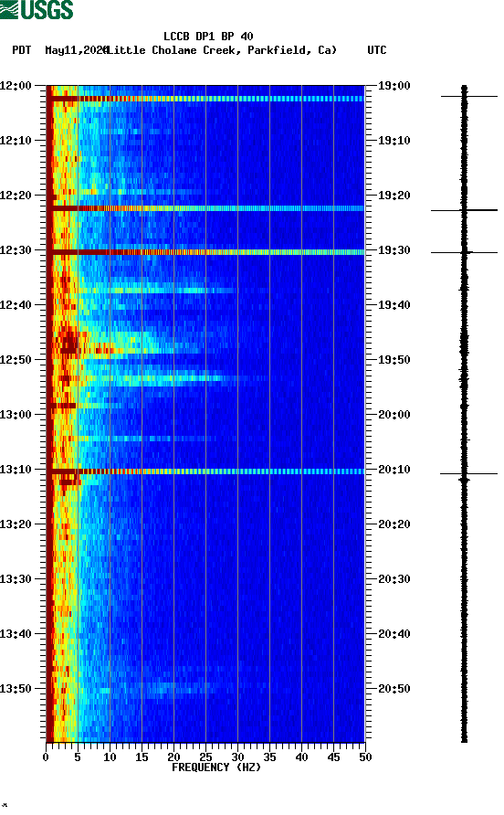
Task: Click the 50 Hz frequency tick label
Action: coord(365,757)
